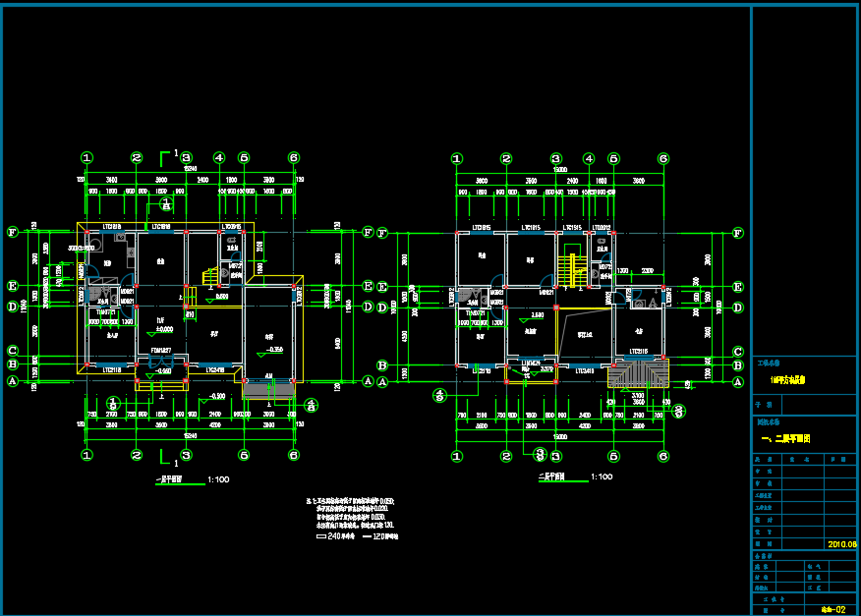Select the 8400 vertical dimension of first-floor plan
This screenshot has width=861, height=616.
[x=337, y=343]
